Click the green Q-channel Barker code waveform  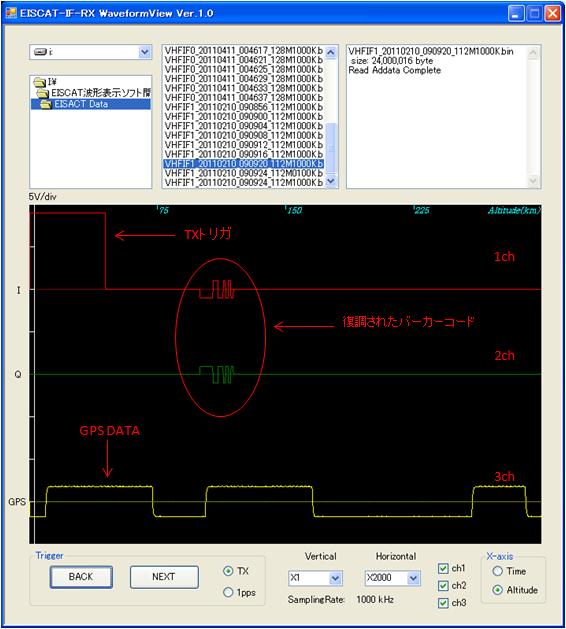217,375
